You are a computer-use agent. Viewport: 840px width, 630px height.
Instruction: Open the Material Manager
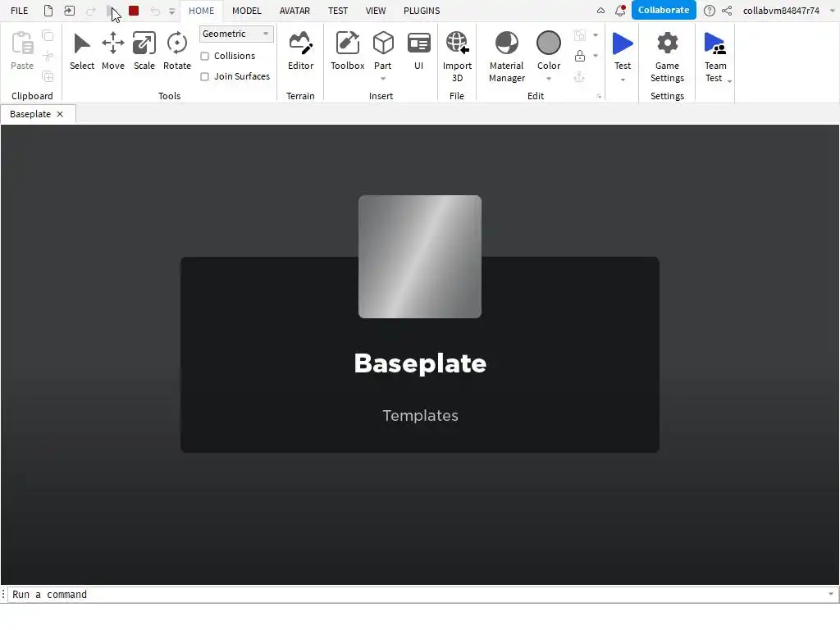(507, 57)
